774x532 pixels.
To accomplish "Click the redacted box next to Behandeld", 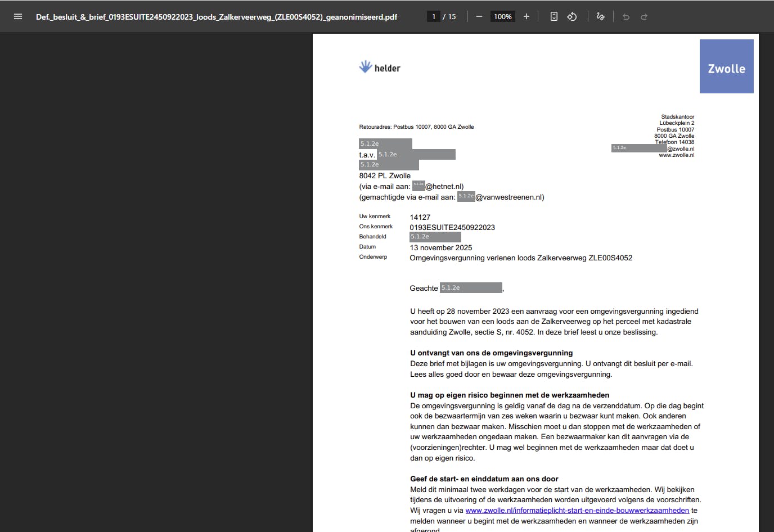I will point(435,236).
